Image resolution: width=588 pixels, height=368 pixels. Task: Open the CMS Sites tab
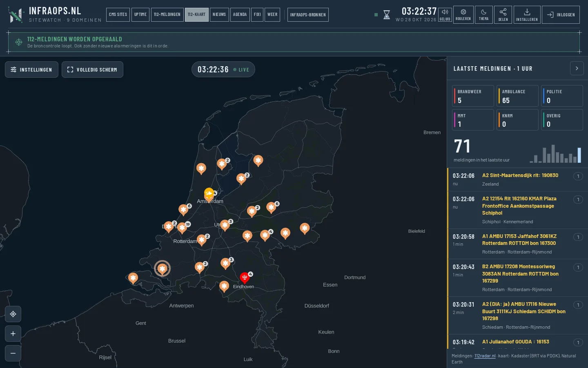point(118,15)
